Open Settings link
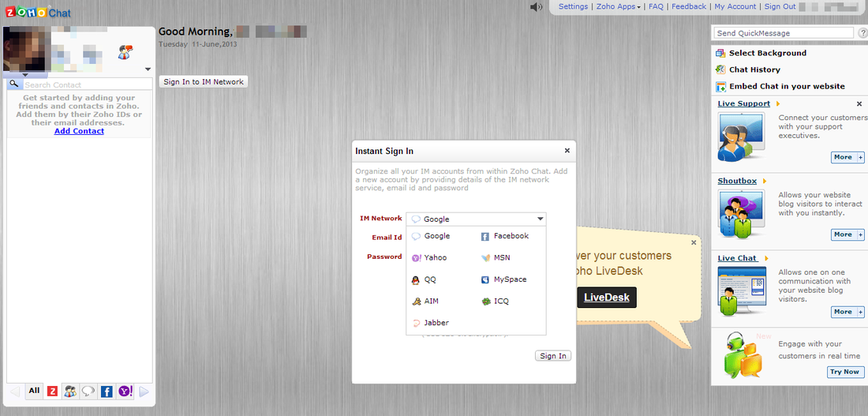The image size is (868, 416). click(x=573, y=6)
